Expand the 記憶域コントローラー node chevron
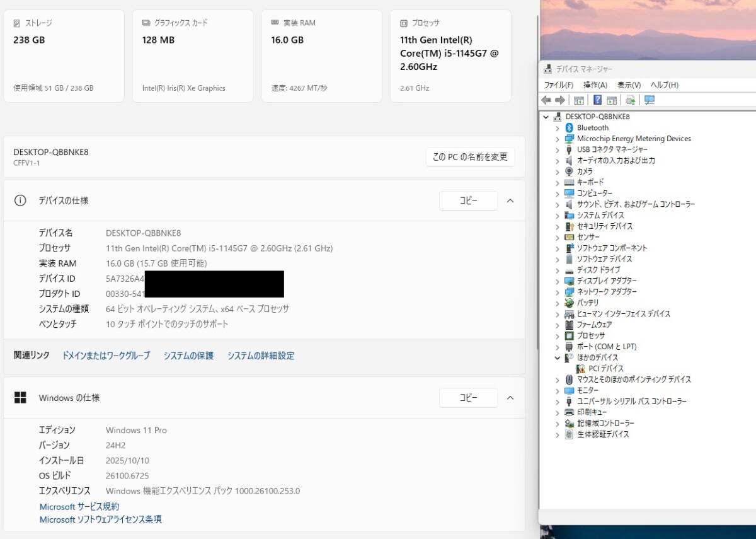 pos(558,424)
